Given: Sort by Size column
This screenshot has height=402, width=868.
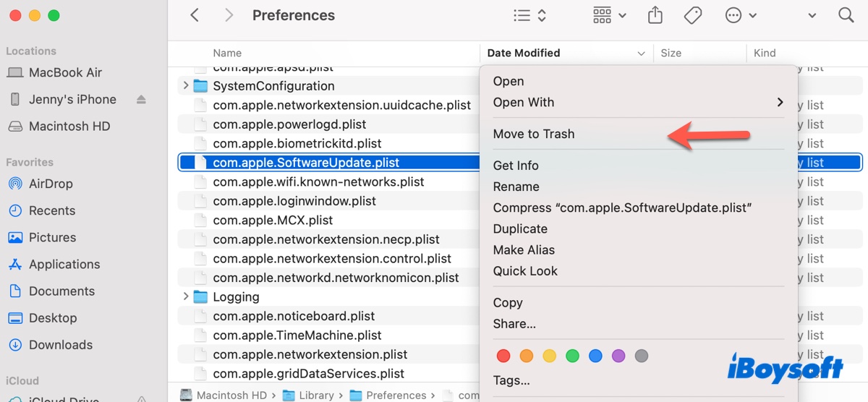Looking at the screenshot, I should [x=671, y=53].
